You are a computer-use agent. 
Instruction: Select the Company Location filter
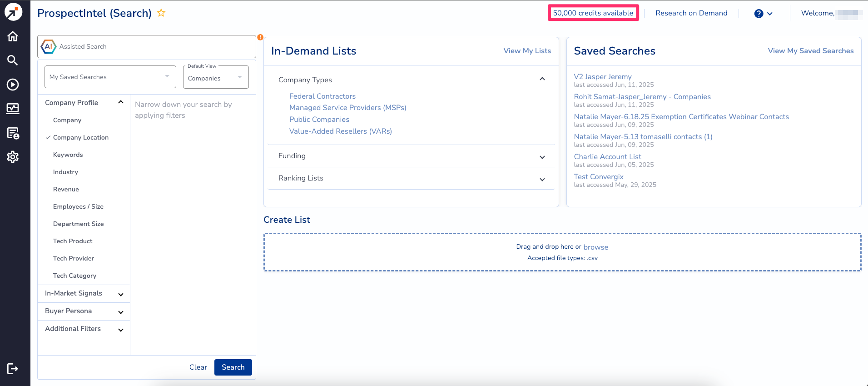coord(81,137)
